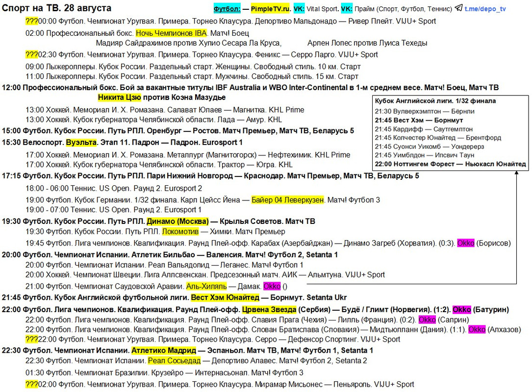Select 19:00 - 07:00 Теннис US Open Eurosport 1

[x=113, y=210]
